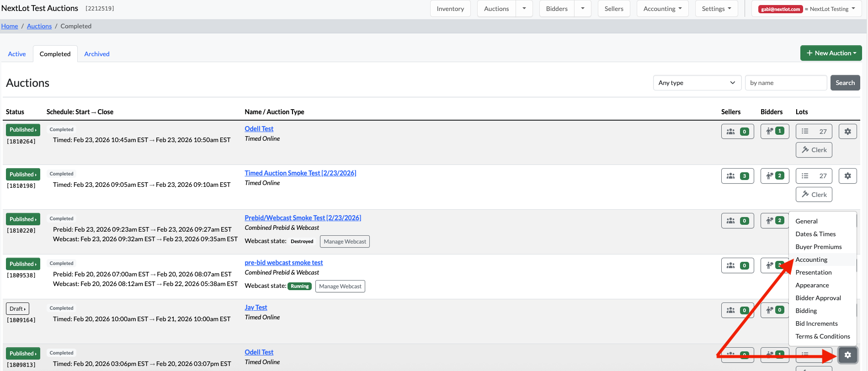Open pre-bid webcast smoke test link
This screenshot has width=868, height=371.
click(284, 263)
